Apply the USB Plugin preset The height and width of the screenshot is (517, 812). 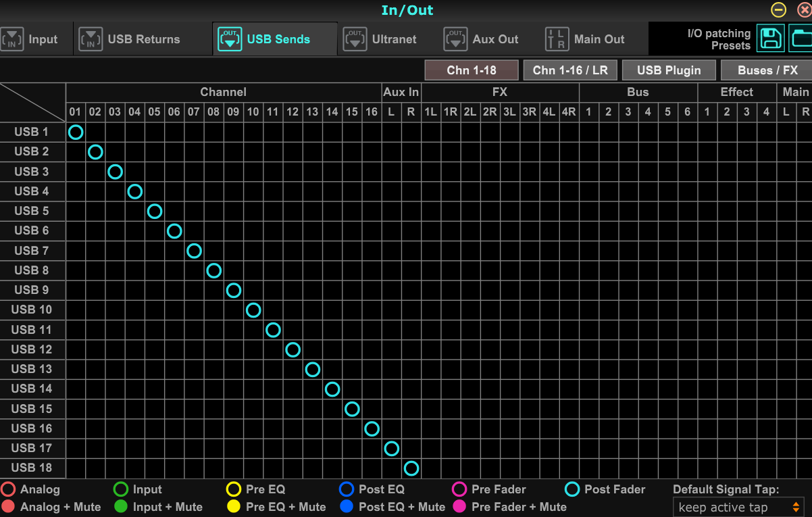click(669, 70)
